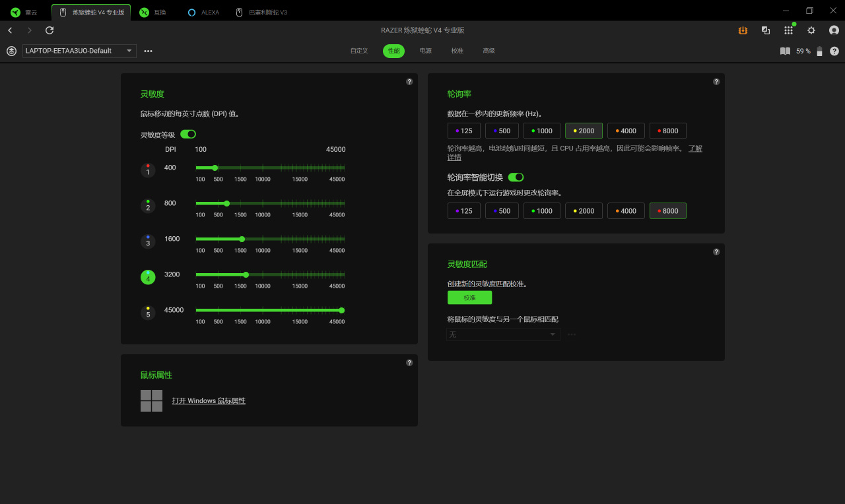Image resolution: width=845 pixels, height=504 pixels.
Task: Open help for the 灵敏度匹配 panel
Action: [x=716, y=252]
